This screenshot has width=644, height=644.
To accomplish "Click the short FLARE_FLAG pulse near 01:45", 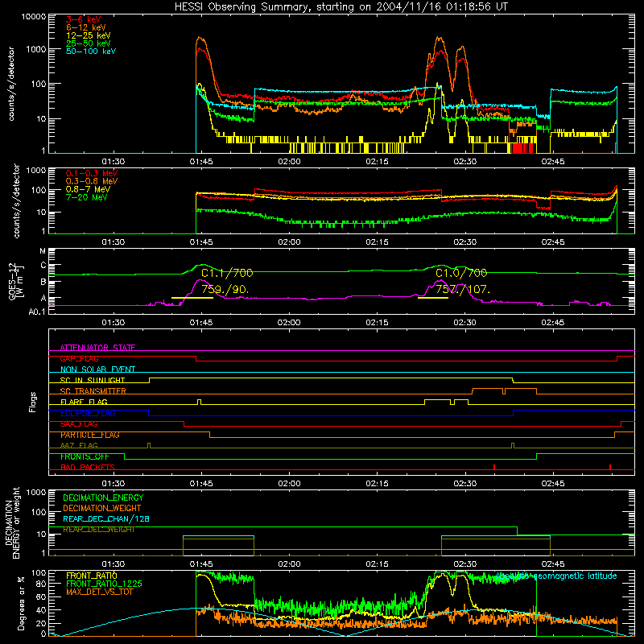I will pos(200,402).
